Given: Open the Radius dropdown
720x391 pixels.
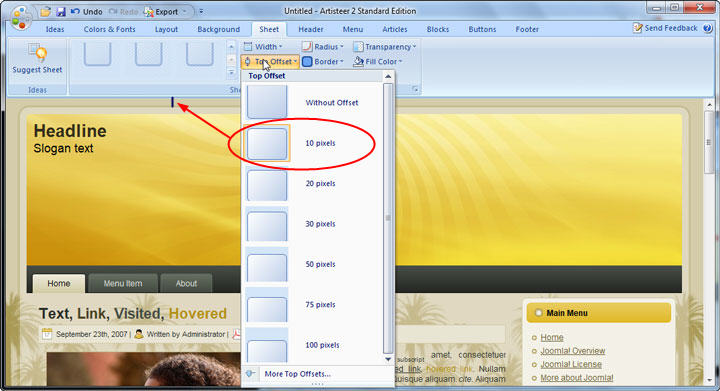Looking at the screenshot, I should coord(323,46).
